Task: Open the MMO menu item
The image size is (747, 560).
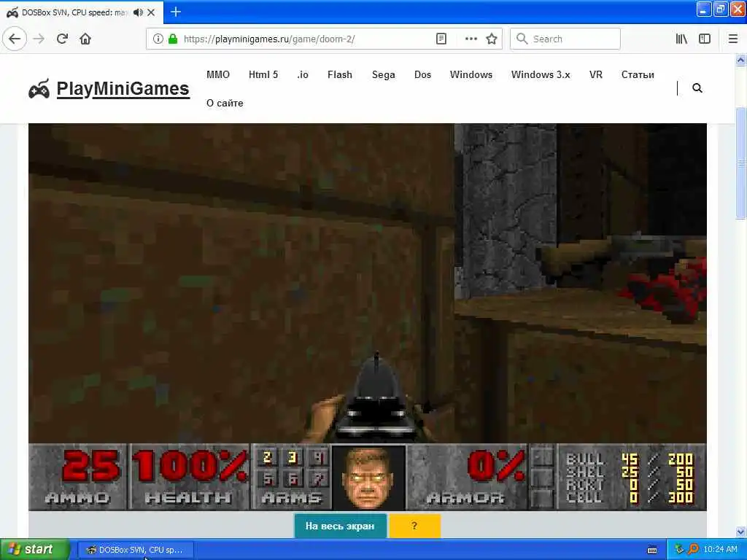Action: point(218,74)
